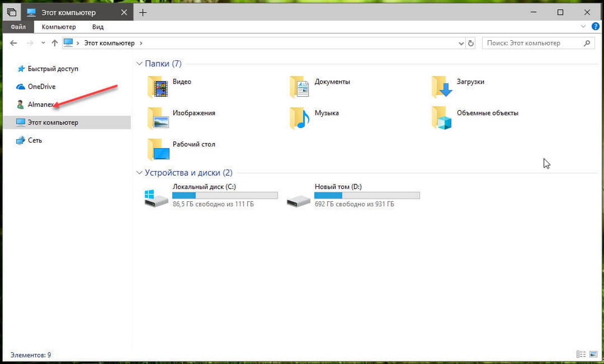
Task: Open the Музыка folder icon
Action: pyautogui.click(x=299, y=118)
